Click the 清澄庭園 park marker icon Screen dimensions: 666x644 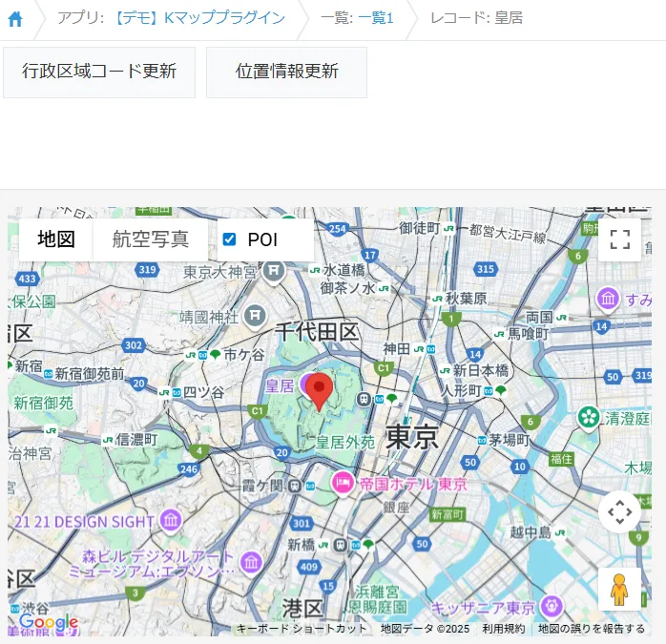pos(589,417)
